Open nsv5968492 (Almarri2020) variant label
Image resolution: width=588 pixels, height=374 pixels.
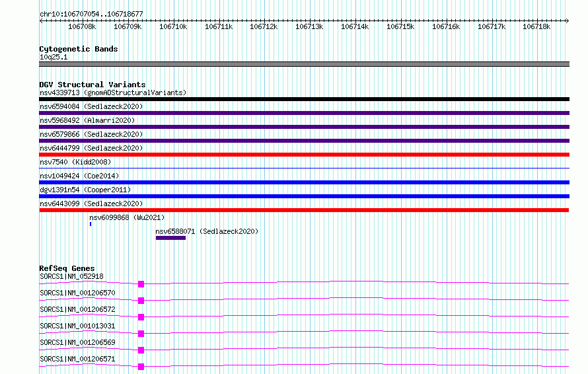pos(87,120)
